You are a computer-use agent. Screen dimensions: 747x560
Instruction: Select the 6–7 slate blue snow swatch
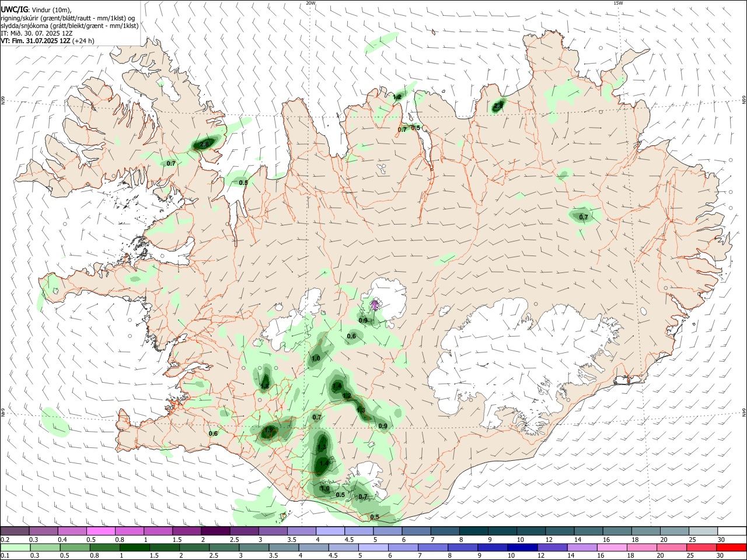tap(416, 531)
